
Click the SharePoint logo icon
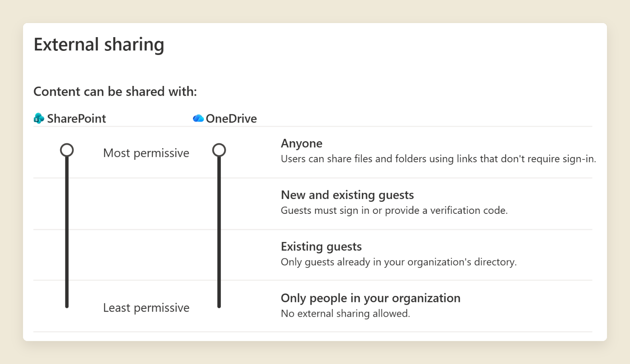pos(39,118)
